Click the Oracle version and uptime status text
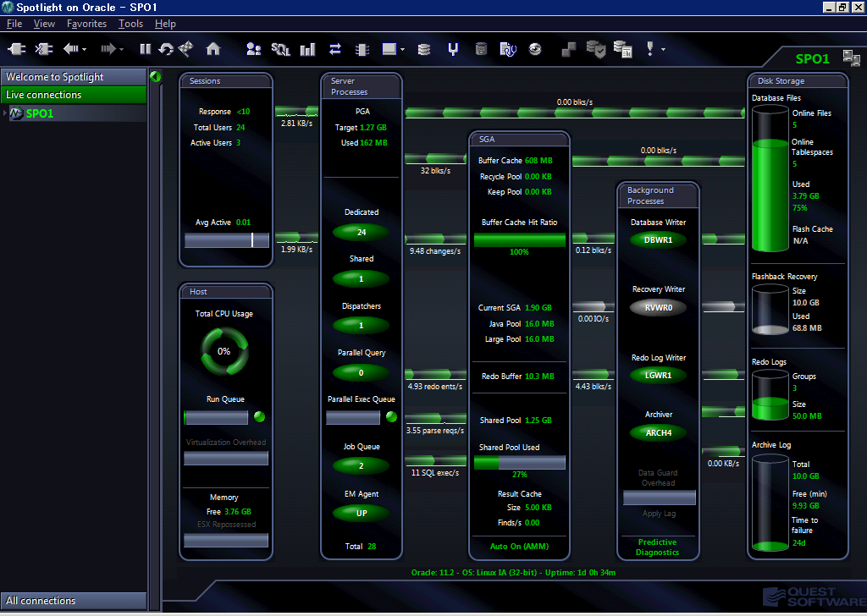Viewport: 867px width, 616px height. coord(513,572)
